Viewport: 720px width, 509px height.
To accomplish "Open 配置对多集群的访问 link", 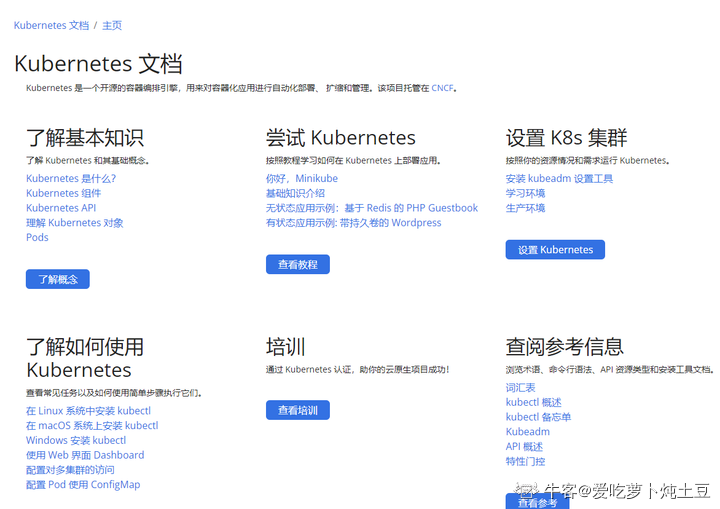I will point(70,469).
